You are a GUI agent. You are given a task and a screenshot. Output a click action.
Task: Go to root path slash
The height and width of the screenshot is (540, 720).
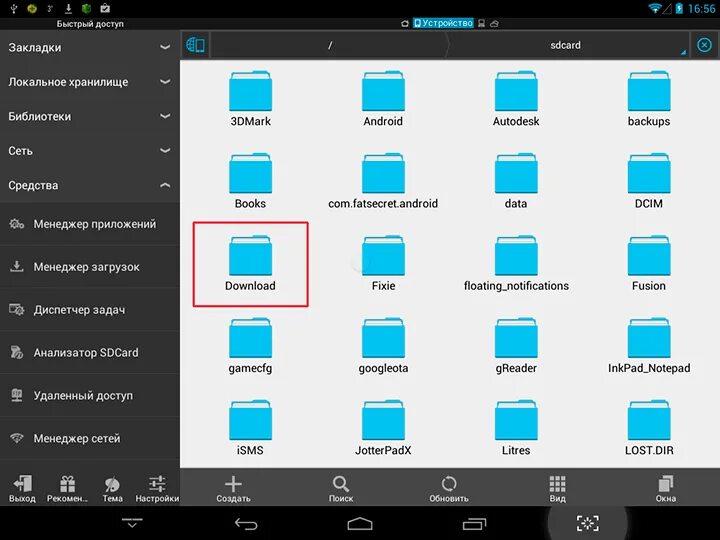tap(329, 45)
